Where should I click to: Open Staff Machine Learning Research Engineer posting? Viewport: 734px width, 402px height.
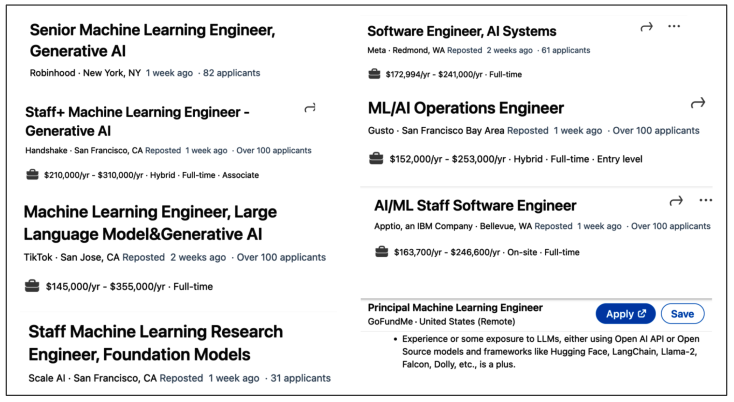pyautogui.click(x=155, y=342)
